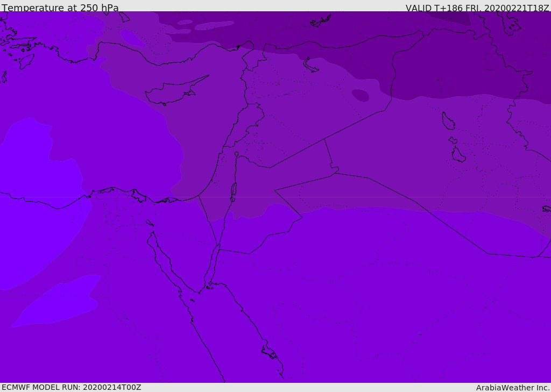Click the "Temperature at 250 hPa" title

click(x=60, y=8)
